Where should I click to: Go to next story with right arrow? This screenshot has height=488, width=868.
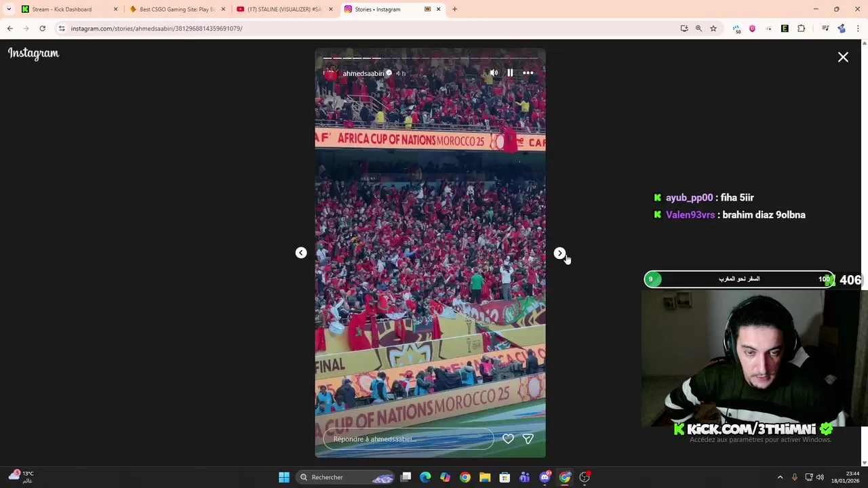pos(559,253)
